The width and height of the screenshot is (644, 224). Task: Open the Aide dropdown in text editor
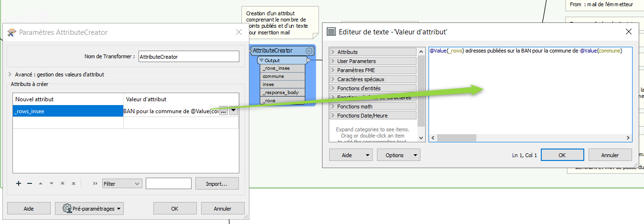click(351, 155)
